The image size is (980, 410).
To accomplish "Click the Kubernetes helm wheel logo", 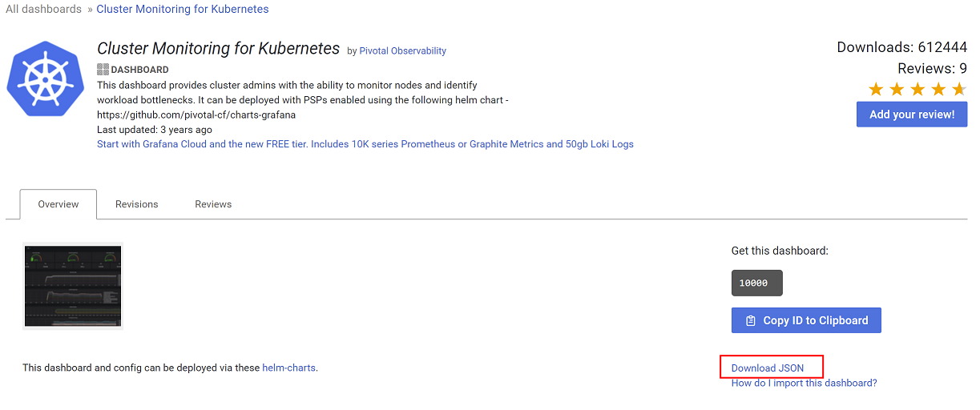I will [x=46, y=79].
